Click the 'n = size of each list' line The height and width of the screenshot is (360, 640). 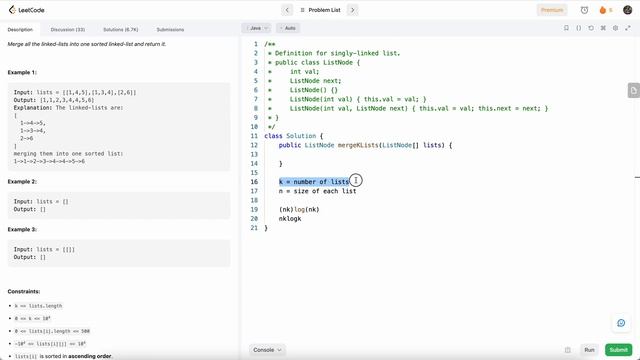318,191
